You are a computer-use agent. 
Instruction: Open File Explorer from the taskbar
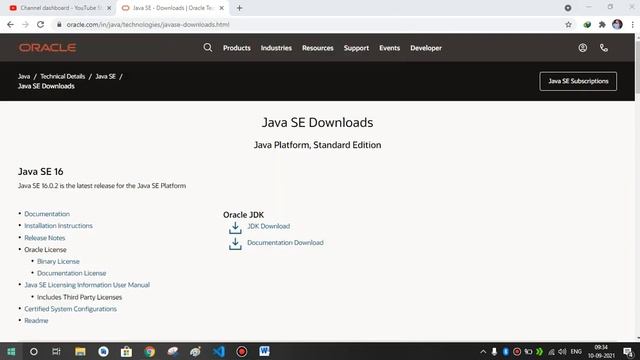(80, 351)
